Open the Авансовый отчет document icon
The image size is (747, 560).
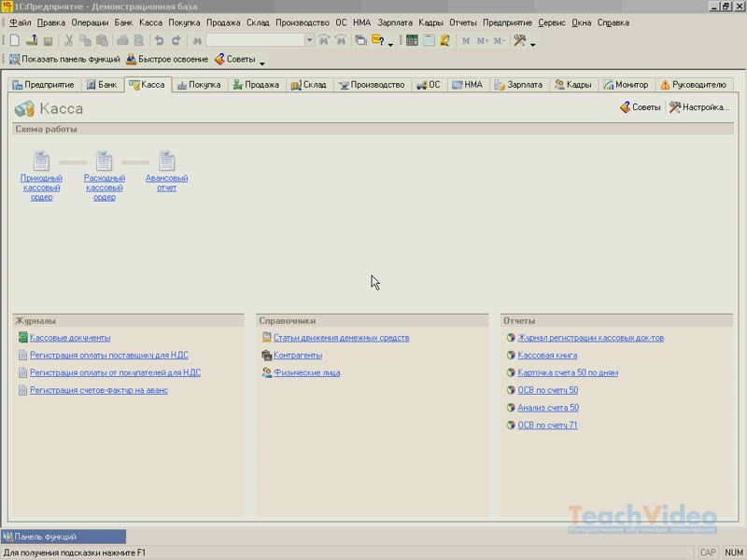click(166, 161)
